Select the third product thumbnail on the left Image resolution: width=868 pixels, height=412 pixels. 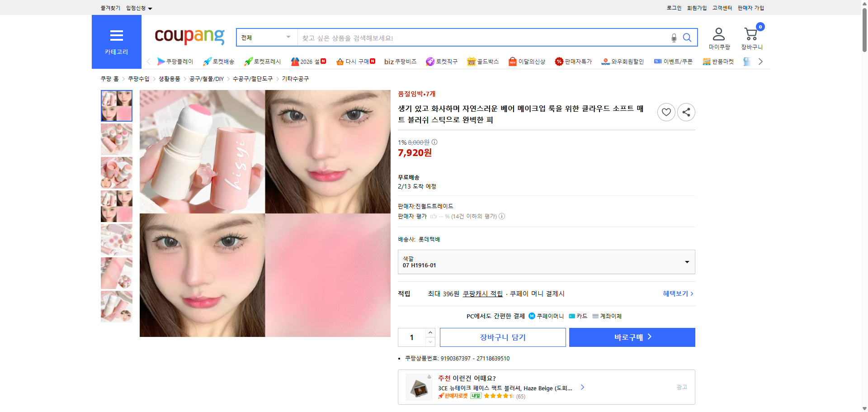[116, 172]
